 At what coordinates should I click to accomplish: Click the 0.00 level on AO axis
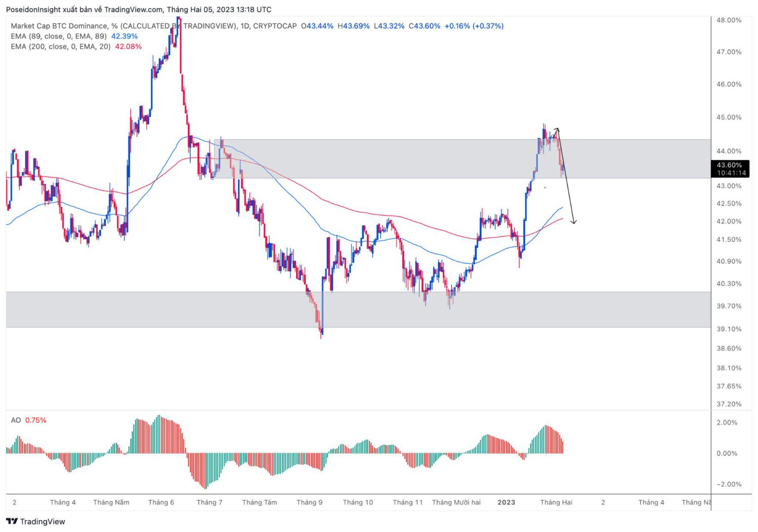[726, 453]
